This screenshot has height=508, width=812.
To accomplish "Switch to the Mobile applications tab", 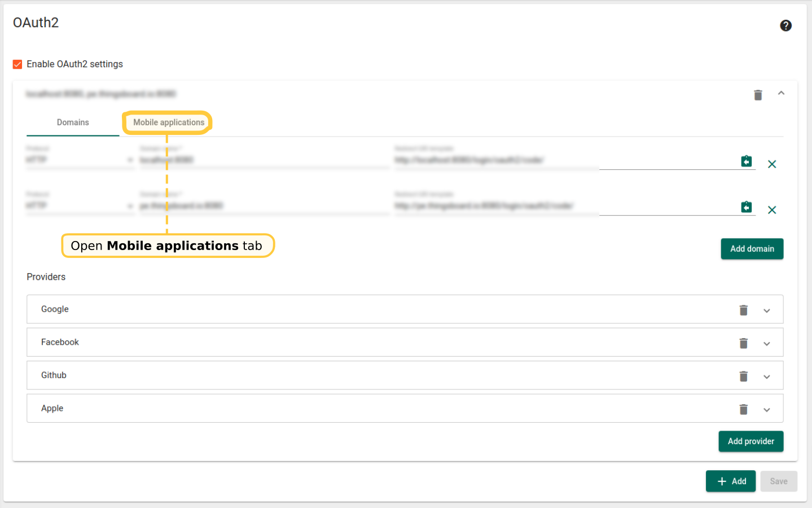I will [x=168, y=122].
